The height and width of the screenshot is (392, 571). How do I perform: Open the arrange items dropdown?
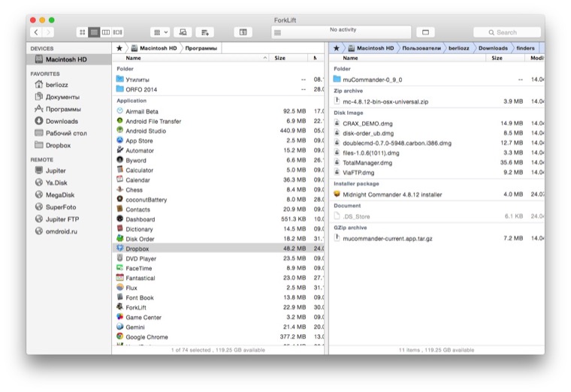click(x=160, y=32)
